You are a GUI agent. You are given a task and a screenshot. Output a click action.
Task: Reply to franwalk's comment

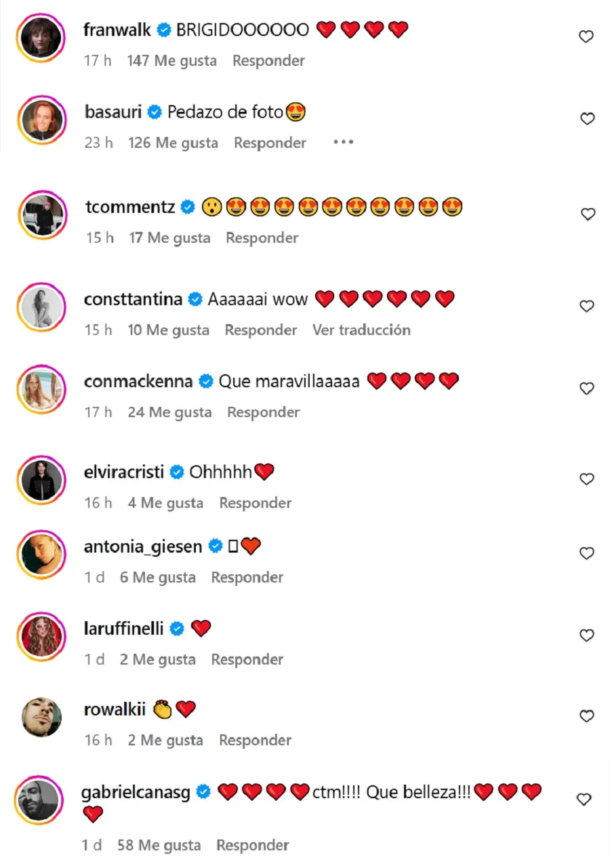(x=268, y=60)
